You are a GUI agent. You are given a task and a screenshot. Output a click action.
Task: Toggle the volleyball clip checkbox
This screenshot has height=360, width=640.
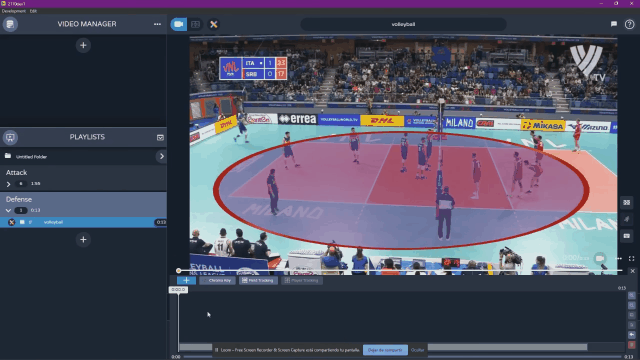[22, 222]
